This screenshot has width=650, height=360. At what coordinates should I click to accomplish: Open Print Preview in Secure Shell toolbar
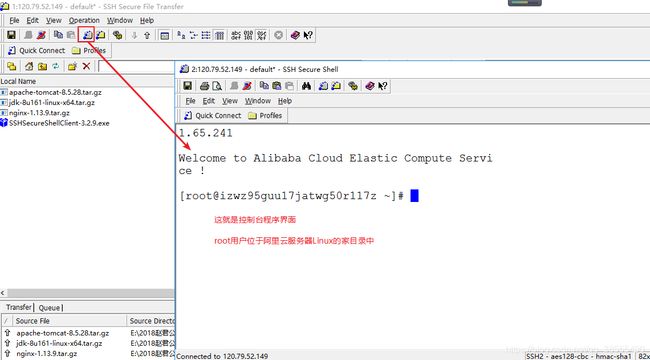pos(217,86)
